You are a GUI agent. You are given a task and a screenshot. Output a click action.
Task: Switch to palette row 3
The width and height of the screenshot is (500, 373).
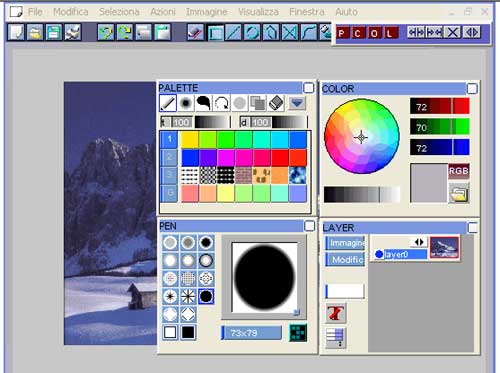click(169, 175)
